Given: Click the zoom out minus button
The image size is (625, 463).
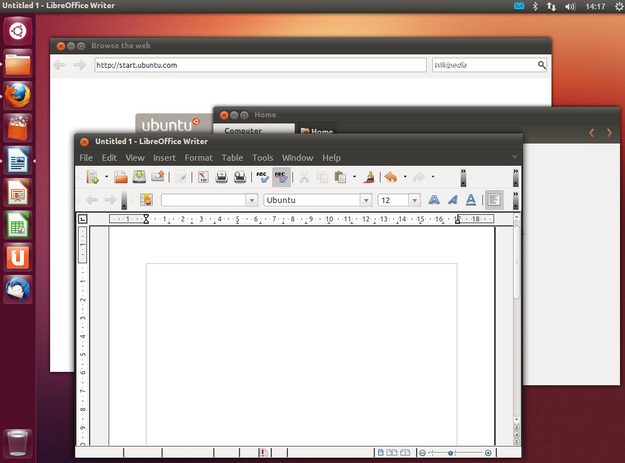Looking at the screenshot, I should [423, 453].
